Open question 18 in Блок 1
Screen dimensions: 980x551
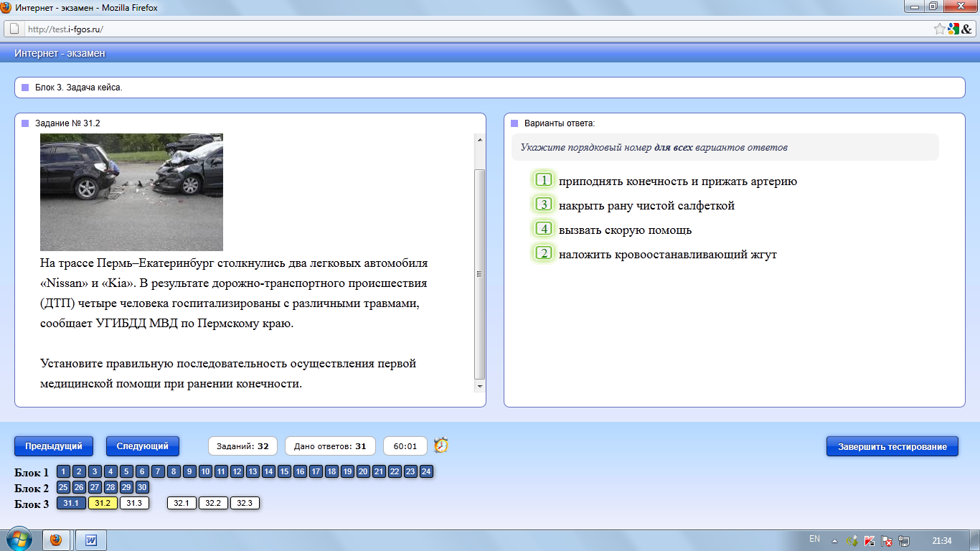pos(331,471)
